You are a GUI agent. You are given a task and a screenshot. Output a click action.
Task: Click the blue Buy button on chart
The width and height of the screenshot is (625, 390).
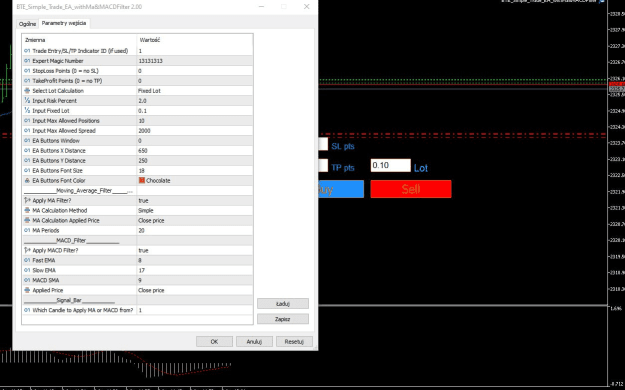coord(341,189)
